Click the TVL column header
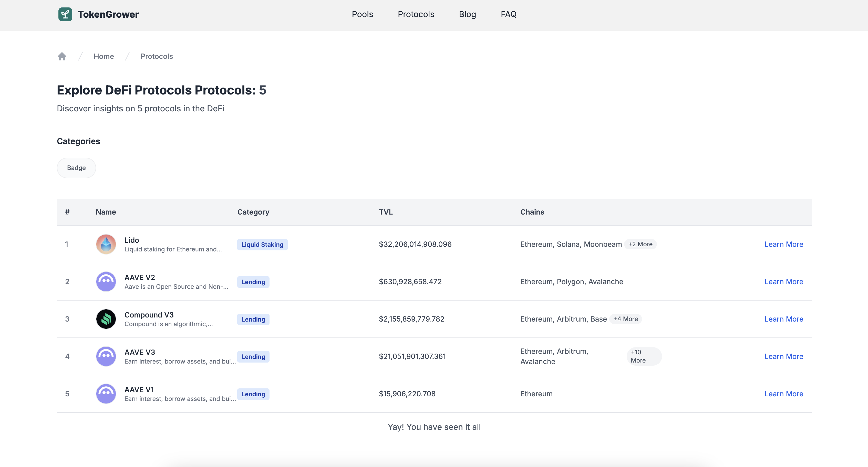 [x=386, y=212]
